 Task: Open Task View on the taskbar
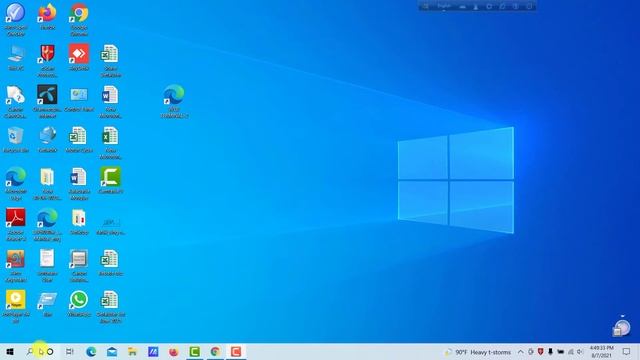(x=70, y=351)
